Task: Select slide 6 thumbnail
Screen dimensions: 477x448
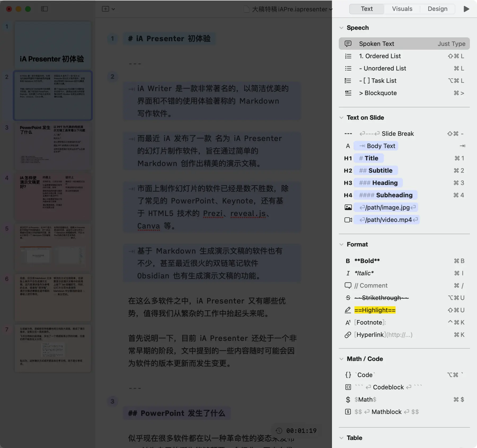Action: 53,298
